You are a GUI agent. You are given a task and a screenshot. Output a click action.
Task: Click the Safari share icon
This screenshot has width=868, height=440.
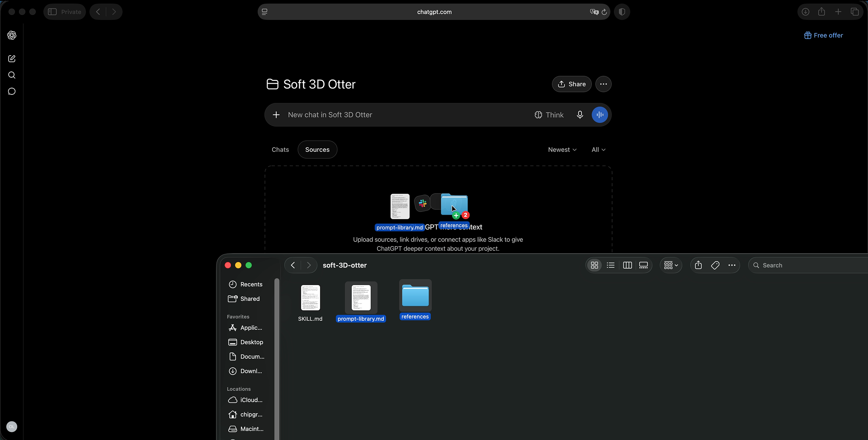(x=822, y=12)
